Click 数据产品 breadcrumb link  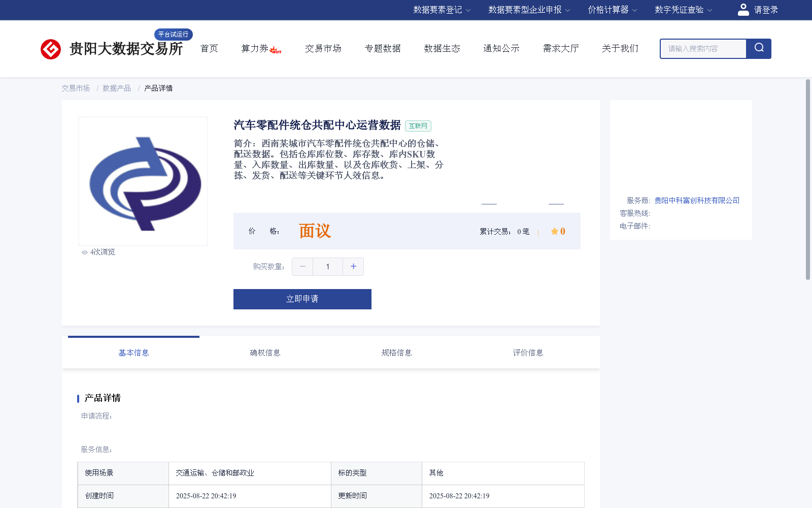(117, 88)
